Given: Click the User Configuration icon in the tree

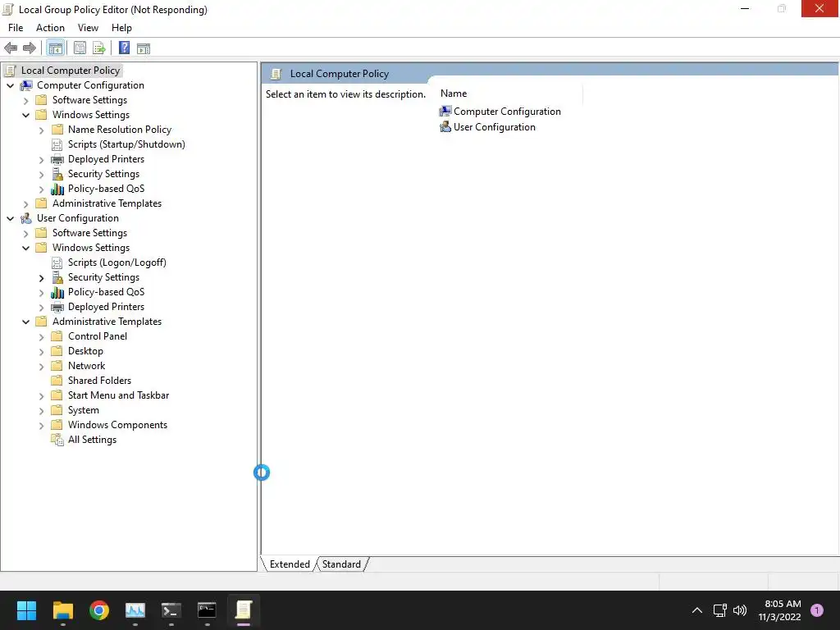Looking at the screenshot, I should [x=25, y=218].
